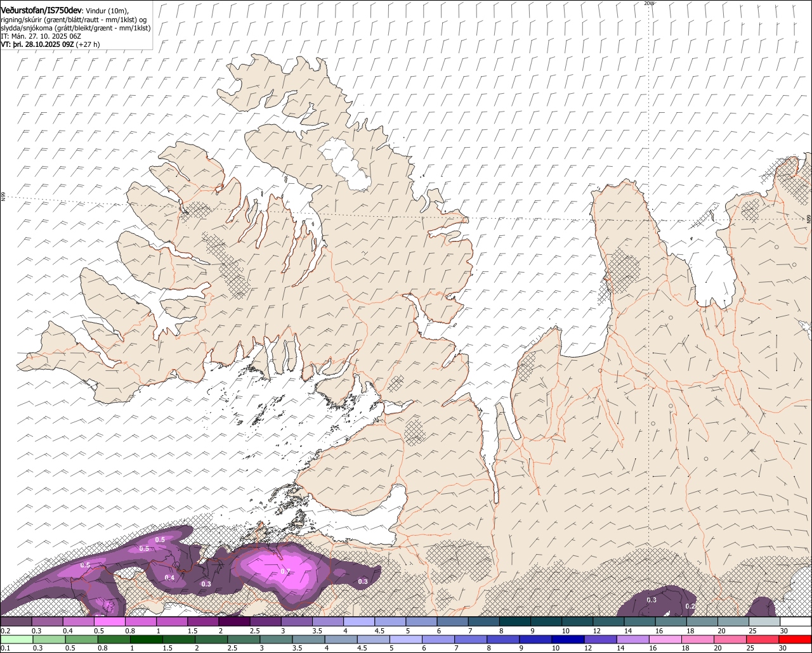812x653 pixels.
Task: Click the Veðurstofan/IS750dev title text
Action: click(41, 10)
